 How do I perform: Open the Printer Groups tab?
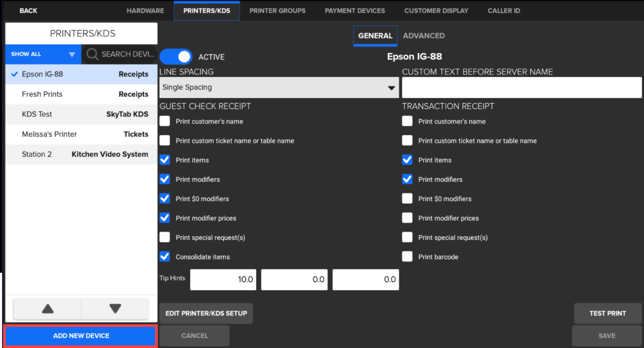[x=277, y=10]
